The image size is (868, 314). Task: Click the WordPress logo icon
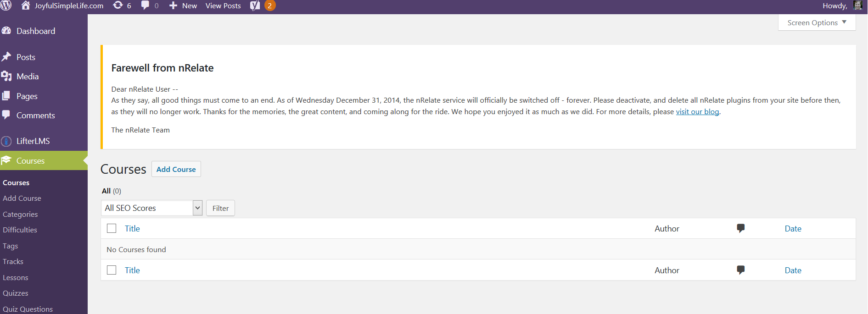(x=6, y=6)
